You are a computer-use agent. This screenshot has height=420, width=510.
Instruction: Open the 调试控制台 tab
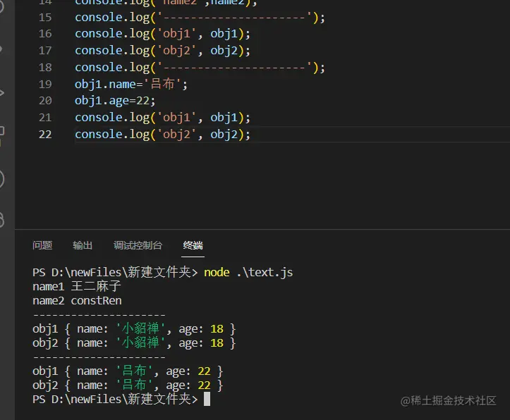click(x=138, y=245)
